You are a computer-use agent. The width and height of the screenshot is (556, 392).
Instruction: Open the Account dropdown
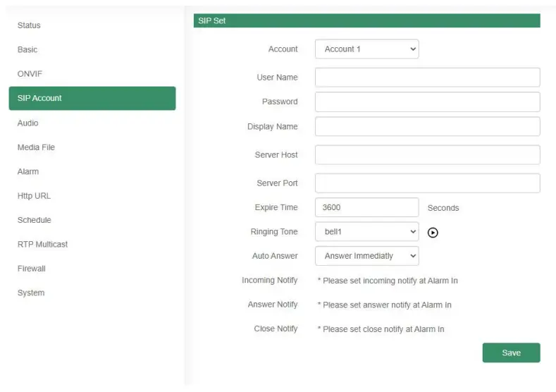366,49
